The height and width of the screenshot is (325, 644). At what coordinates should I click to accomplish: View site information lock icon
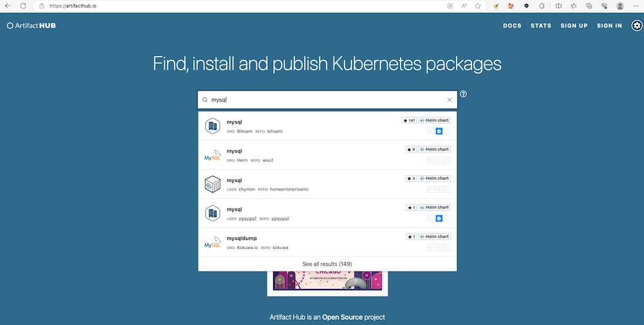[x=41, y=6]
